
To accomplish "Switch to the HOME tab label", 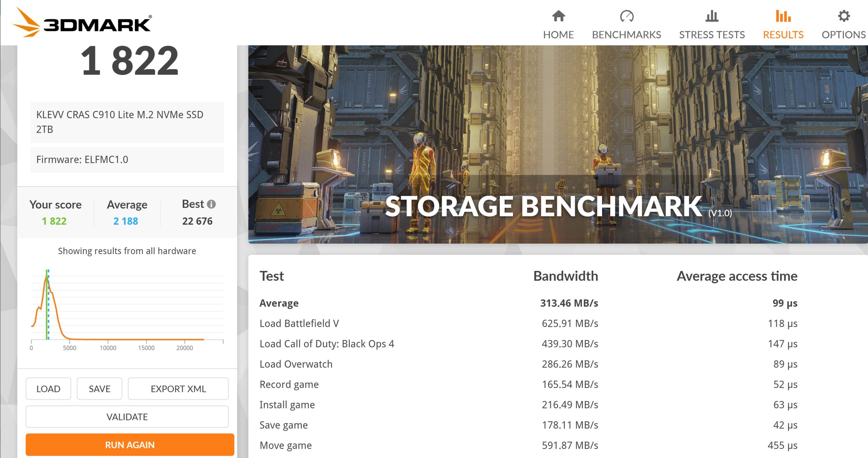I will coord(558,35).
